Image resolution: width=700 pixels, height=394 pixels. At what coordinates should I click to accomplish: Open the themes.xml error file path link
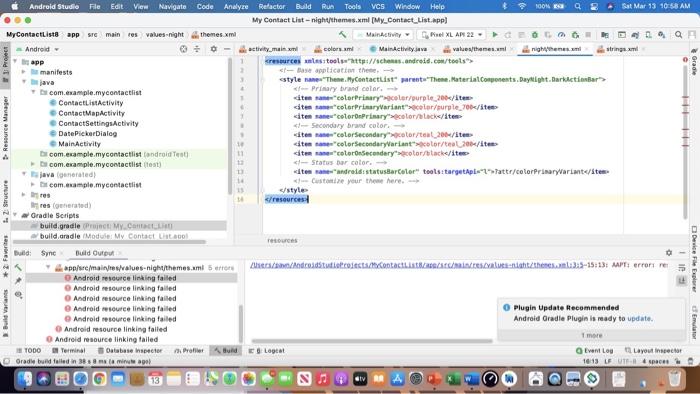pyautogui.click(x=417, y=265)
